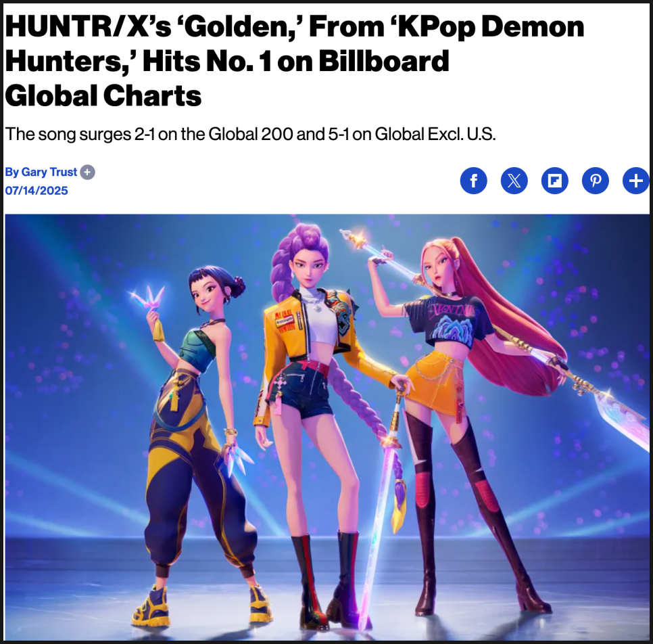The height and width of the screenshot is (644, 653).
Task: Open Gary Trust's author page
Action: click(49, 172)
